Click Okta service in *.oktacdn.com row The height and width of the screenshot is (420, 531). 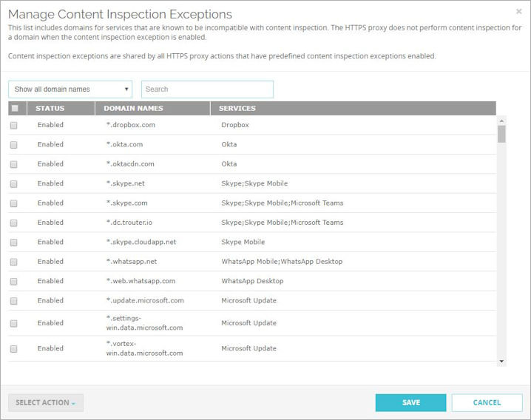pos(229,164)
